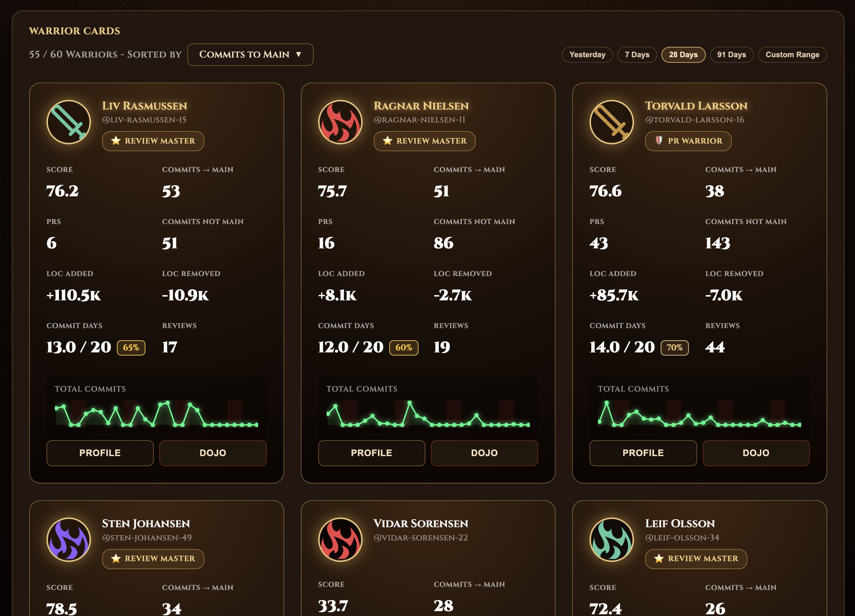The image size is (855, 616).
Task: Open Liv Rasmussen's Profile
Action: [x=100, y=453]
